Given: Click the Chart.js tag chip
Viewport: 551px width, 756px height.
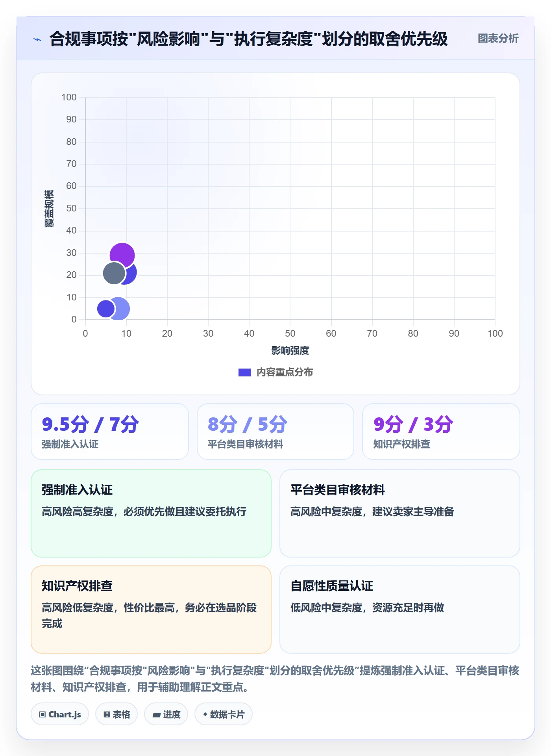Looking at the screenshot, I should (x=60, y=714).
